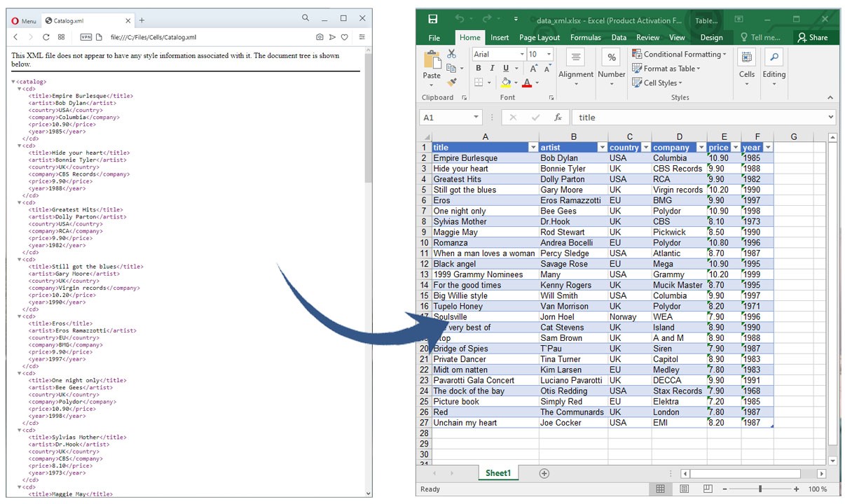845x504 pixels.
Task: Expand the Name Box dropdown showing A1
Action: point(476,117)
